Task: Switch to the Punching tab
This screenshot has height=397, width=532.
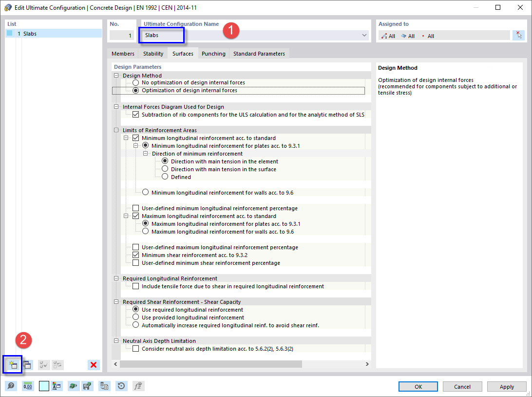Action: pyautogui.click(x=213, y=54)
